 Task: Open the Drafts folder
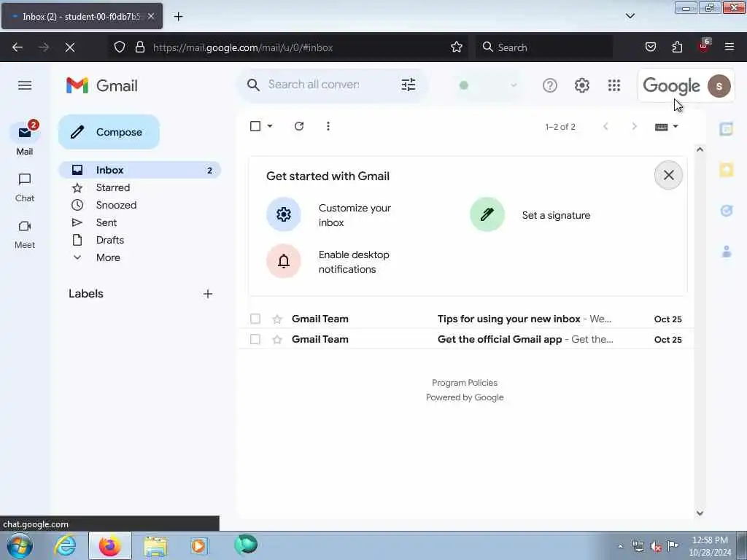point(110,240)
